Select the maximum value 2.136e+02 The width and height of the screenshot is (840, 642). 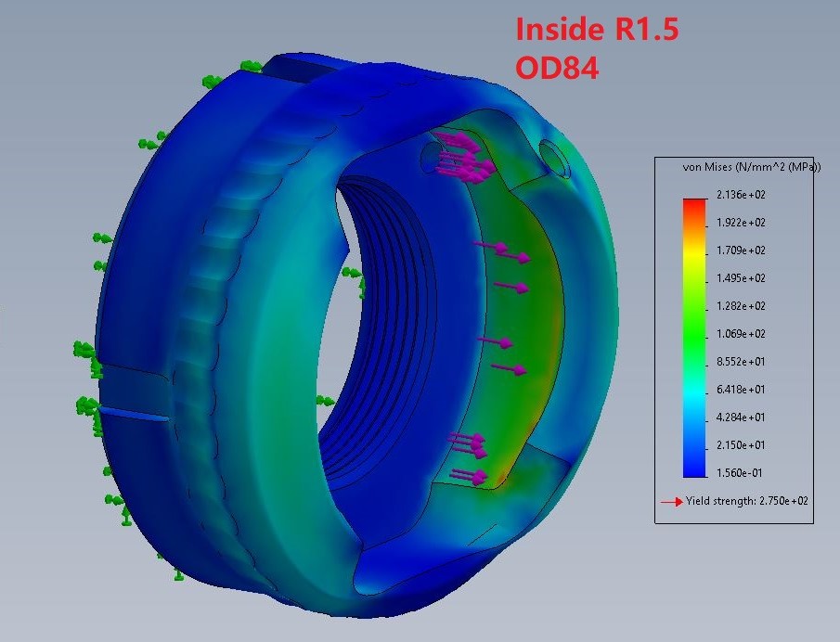tap(741, 195)
